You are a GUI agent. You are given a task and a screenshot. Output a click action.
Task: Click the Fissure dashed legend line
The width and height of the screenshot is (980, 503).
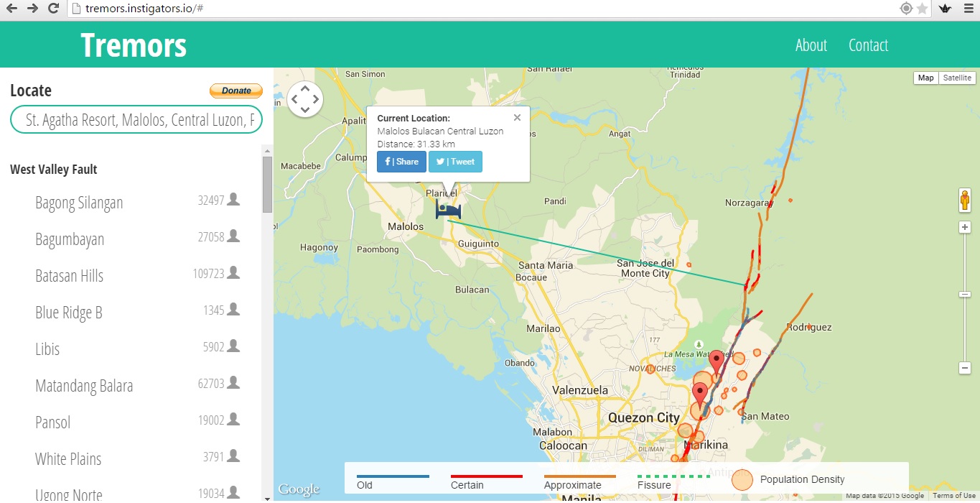coord(673,476)
